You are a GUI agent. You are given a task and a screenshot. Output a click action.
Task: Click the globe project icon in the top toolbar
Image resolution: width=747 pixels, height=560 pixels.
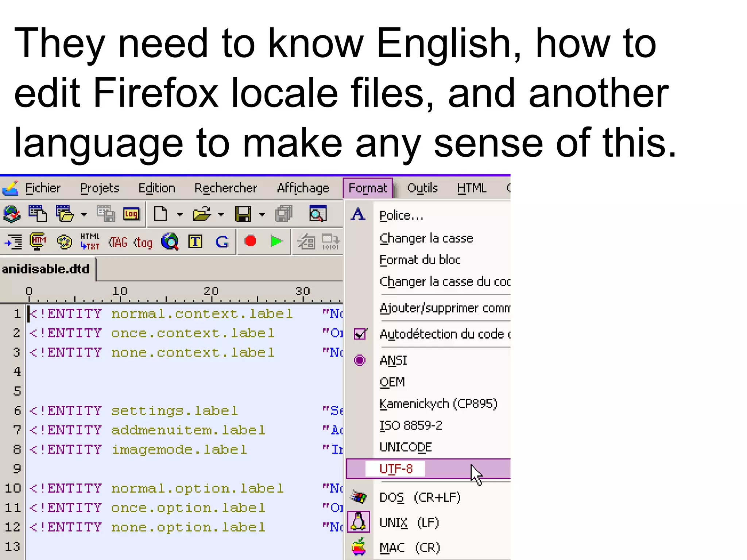pyautogui.click(x=12, y=214)
